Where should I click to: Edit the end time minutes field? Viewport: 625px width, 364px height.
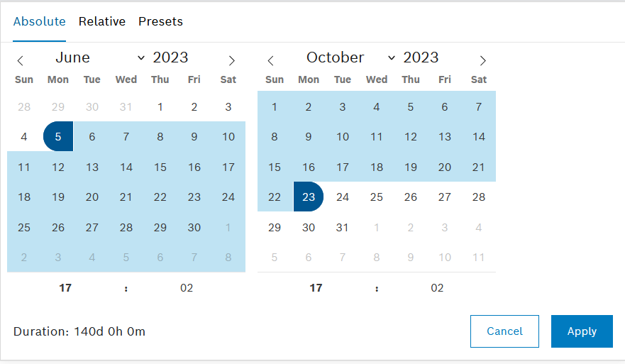[x=437, y=287]
